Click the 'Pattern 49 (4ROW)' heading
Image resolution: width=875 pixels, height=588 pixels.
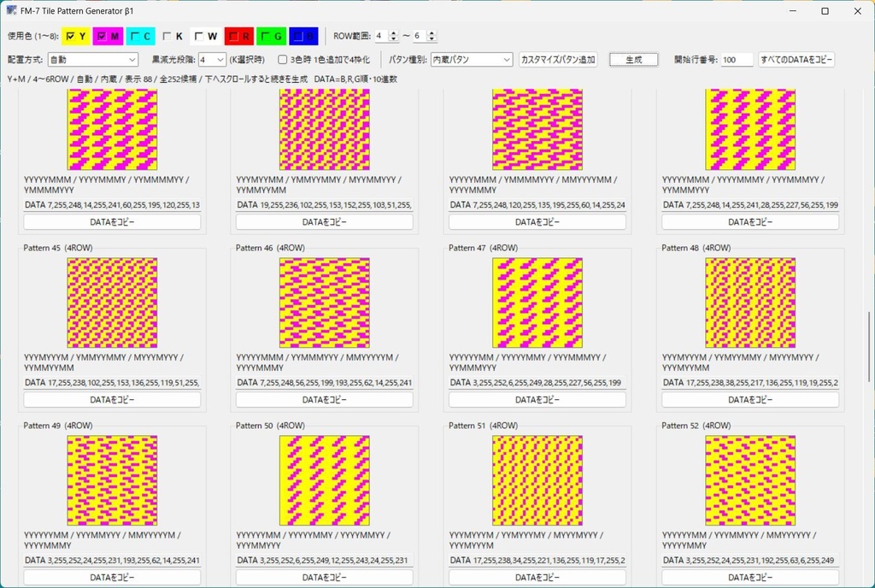(x=58, y=426)
